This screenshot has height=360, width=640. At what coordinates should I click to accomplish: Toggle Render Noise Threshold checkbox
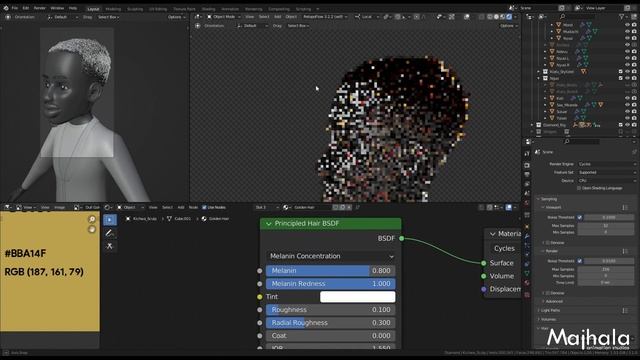point(580,261)
